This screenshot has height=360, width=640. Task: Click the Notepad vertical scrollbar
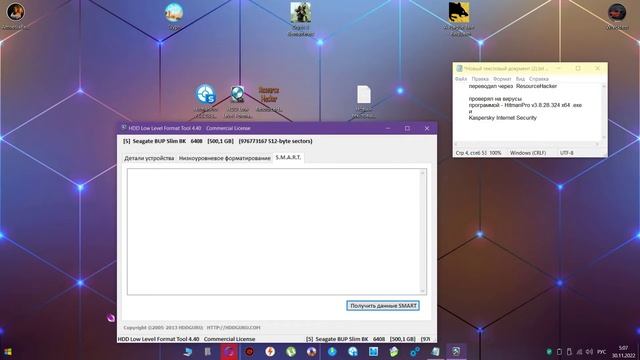pyautogui.click(x=604, y=112)
